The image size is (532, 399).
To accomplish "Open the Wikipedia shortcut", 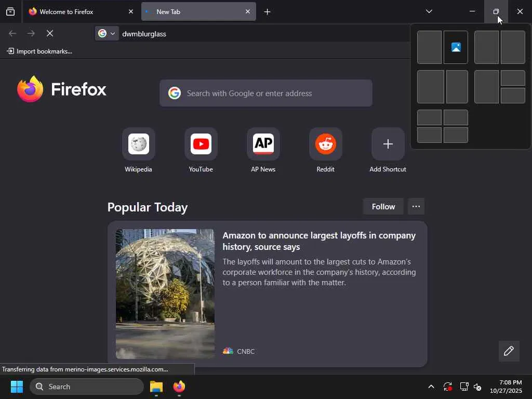I will tap(138, 150).
